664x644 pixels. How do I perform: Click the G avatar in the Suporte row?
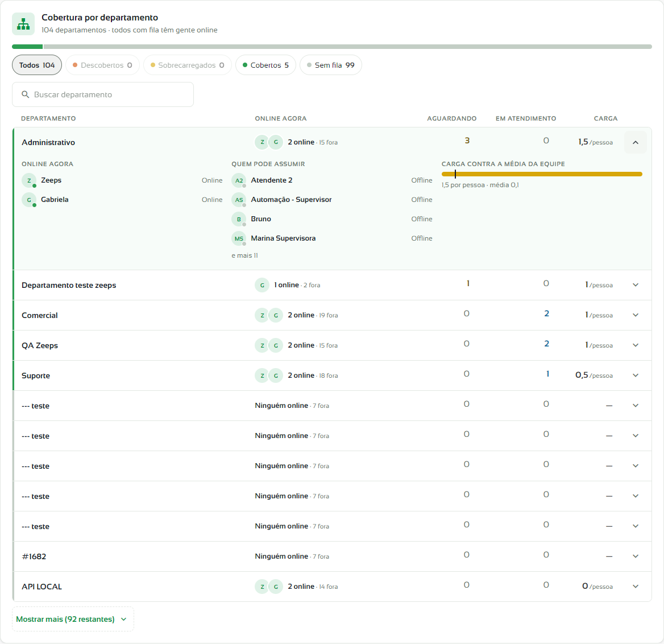pyautogui.click(x=276, y=375)
